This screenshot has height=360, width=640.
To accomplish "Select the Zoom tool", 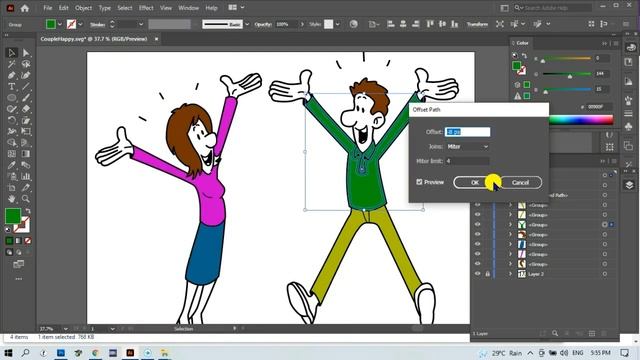I will tap(26, 199).
